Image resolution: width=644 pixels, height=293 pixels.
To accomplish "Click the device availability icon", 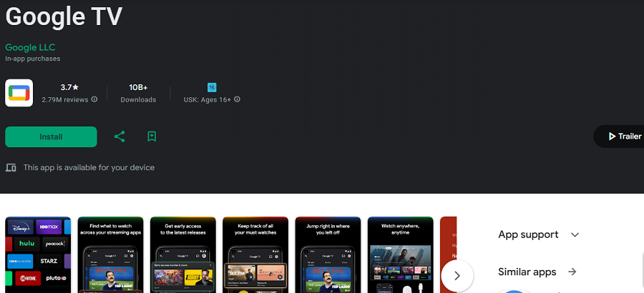I will 11,167.
